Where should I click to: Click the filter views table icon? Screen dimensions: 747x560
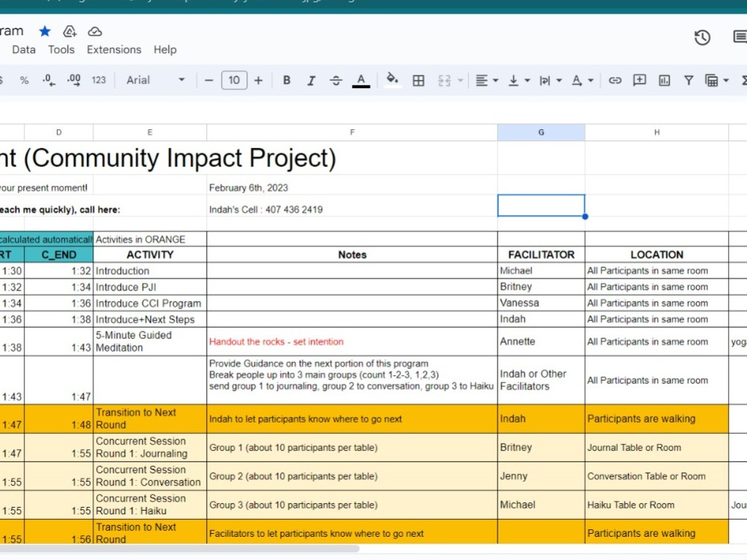coord(711,81)
